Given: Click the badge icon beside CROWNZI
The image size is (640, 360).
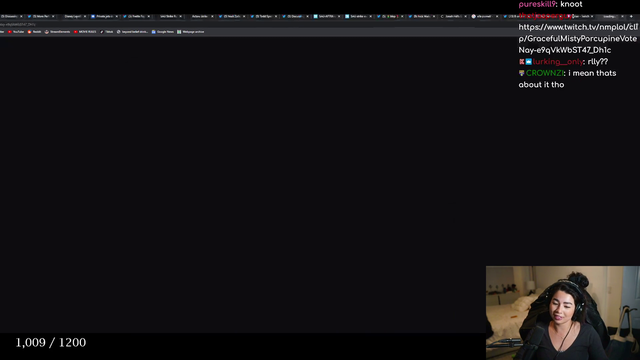Looking at the screenshot, I should pyautogui.click(x=521, y=73).
